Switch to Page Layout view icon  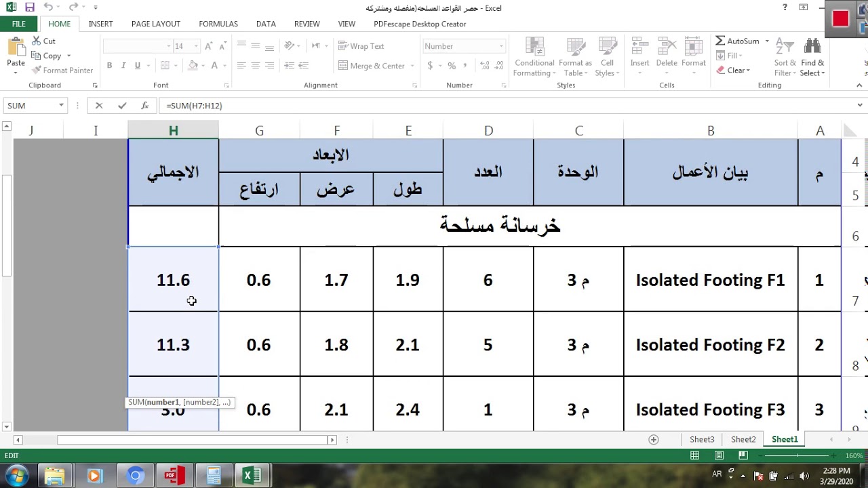click(719, 455)
